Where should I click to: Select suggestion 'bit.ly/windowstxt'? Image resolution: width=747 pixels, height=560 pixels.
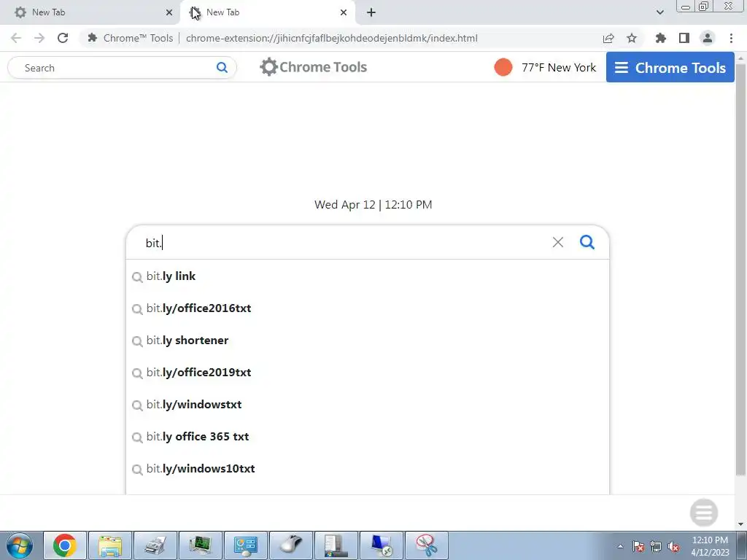(368, 404)
